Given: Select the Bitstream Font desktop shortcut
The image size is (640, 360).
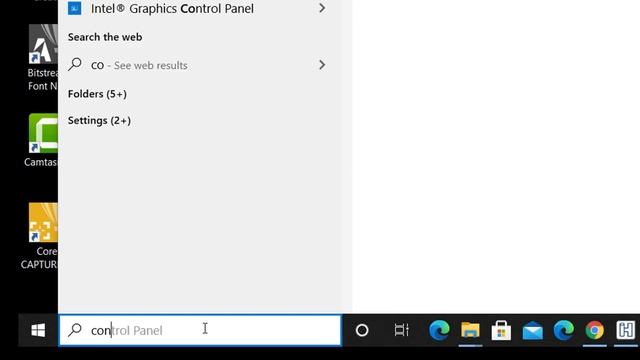Looking at the screenshot, I should (43, 57).
